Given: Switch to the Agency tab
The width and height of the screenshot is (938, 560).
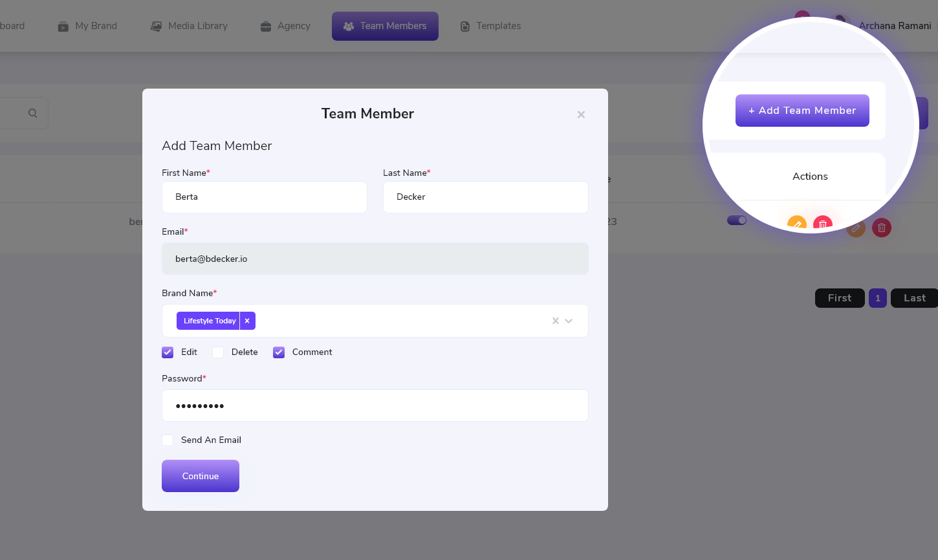Looking at the screenshot, I should 285,26.
